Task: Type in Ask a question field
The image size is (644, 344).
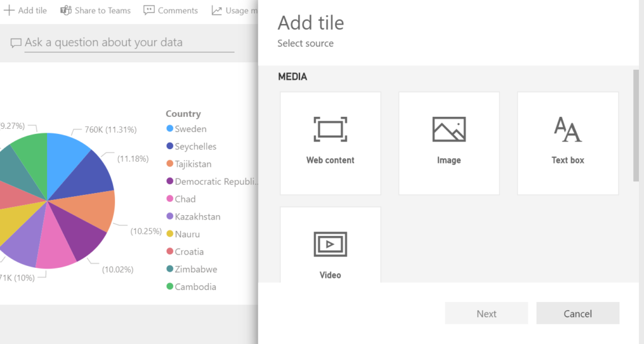Action: pyautogui.click(x=129, y=43)
